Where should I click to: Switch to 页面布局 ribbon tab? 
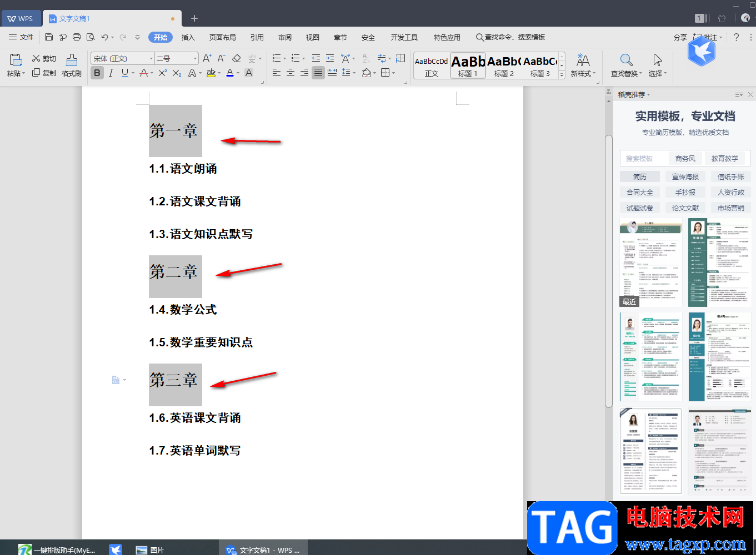click(x=222, y=37)
